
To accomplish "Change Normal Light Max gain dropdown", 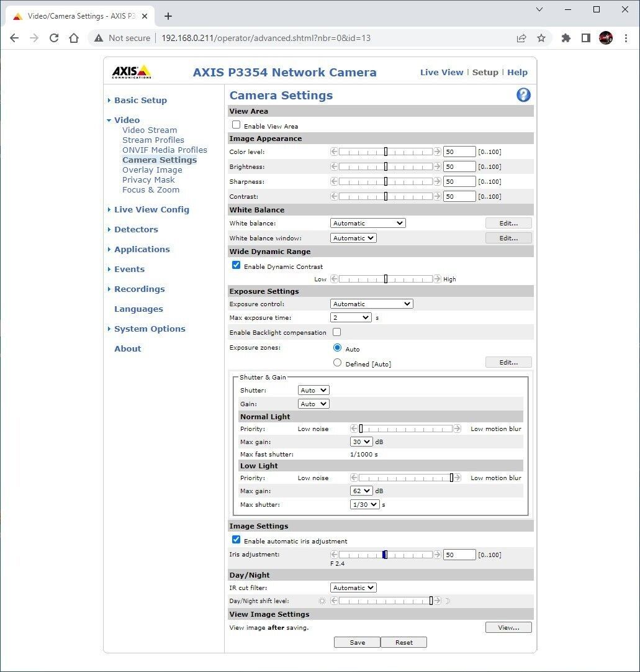I will pos(361,442).
